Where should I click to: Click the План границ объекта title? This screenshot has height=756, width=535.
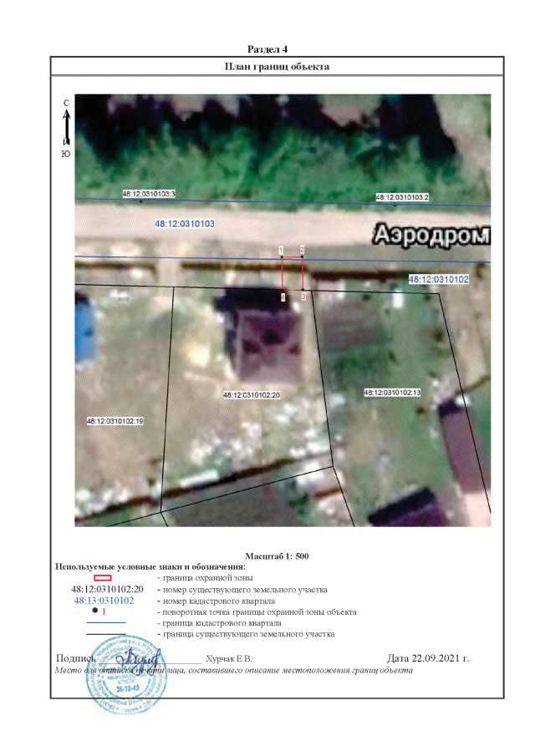pos(277,66)
